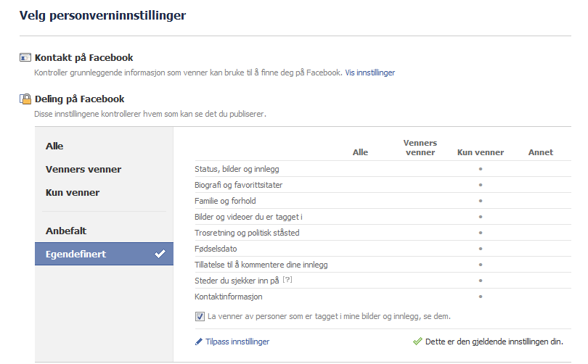Viewport: 588px width, 364px height.
Task: Click the Venners venner column header
Action: pyautogui.click(x=420, y=147)
